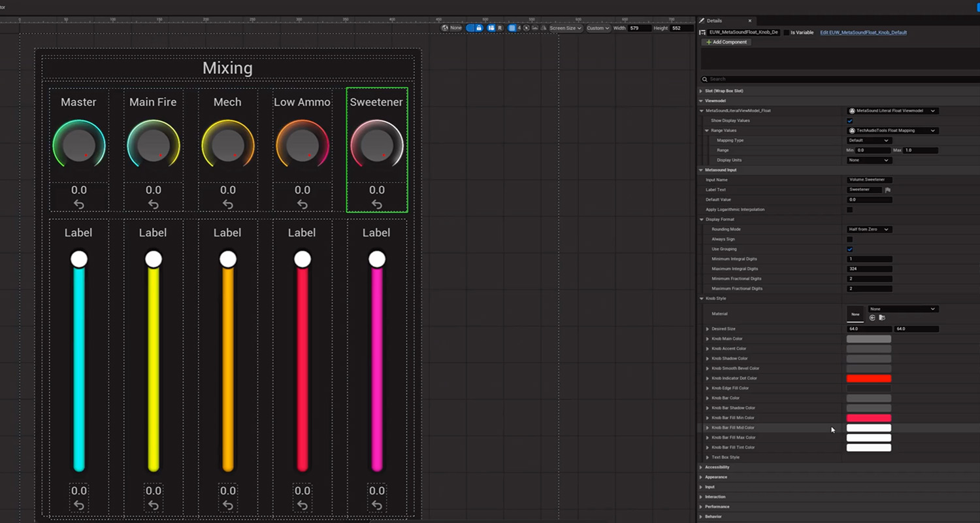Open the Screen Size dropdown
980x523 pixels.
click(565, 28)
